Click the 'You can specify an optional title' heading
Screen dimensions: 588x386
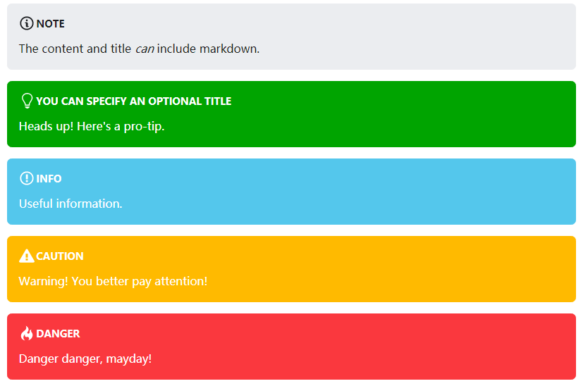click(x=133, y=101)
